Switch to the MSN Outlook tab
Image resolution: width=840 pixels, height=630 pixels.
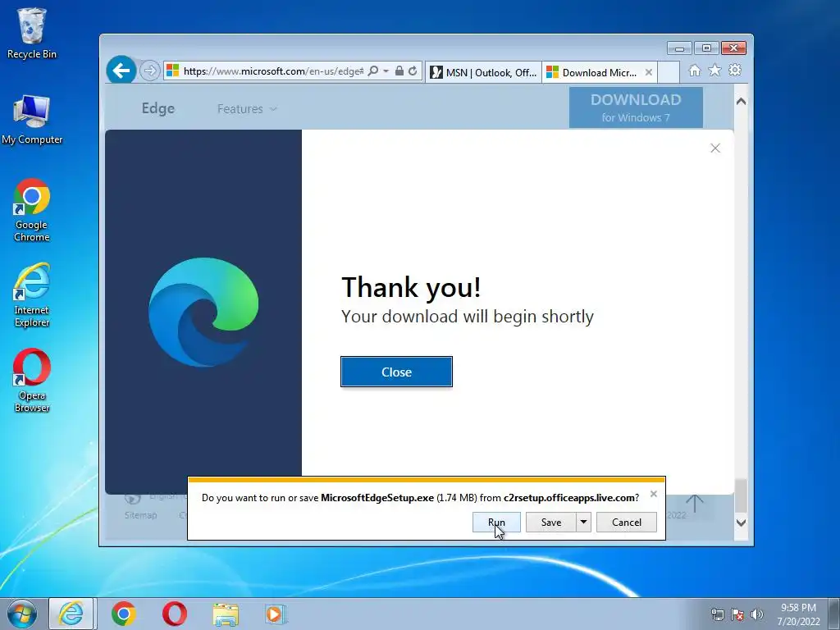tap(483, 72)
